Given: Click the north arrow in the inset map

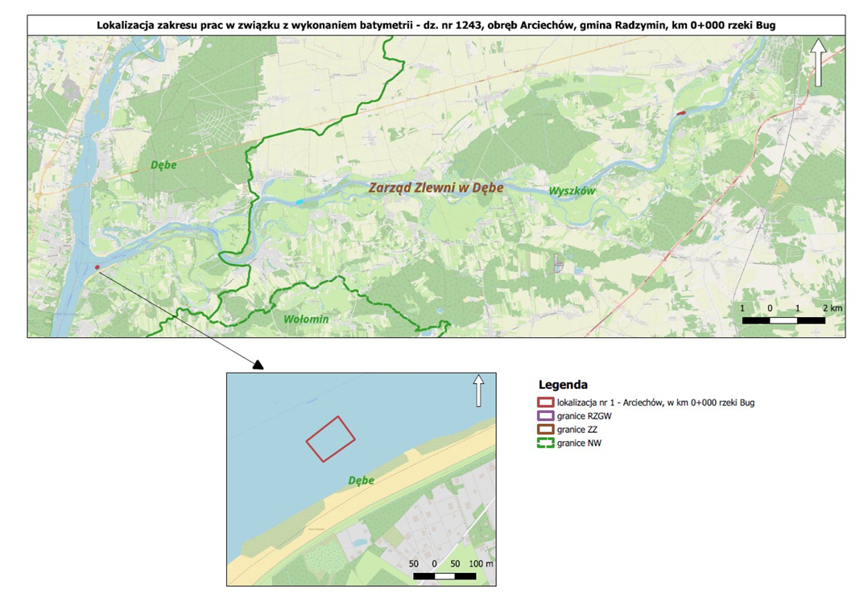Looking at the screenshot, I should pyautogui.click(x=478, y=390).
